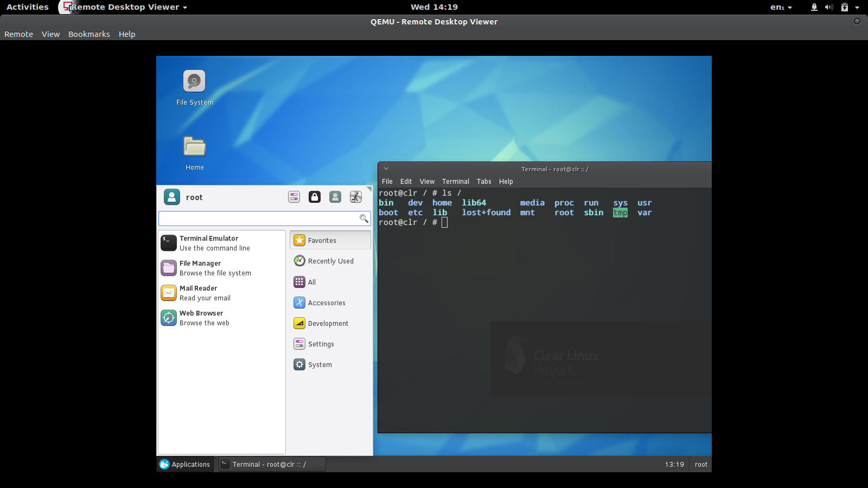Click the 'media' entry in terminal output
The height and width of the screenshot is (488, 868).
click(x=532, y=203)
